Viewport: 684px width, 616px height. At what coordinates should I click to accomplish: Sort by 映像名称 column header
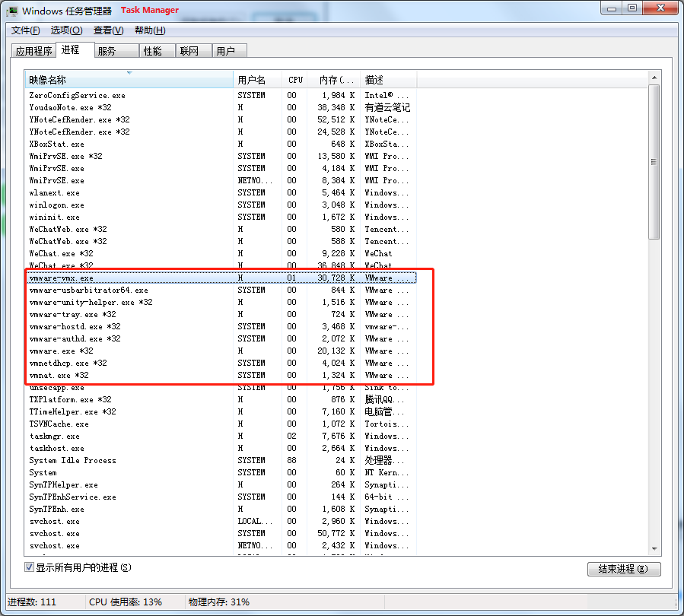coord(129,80)
